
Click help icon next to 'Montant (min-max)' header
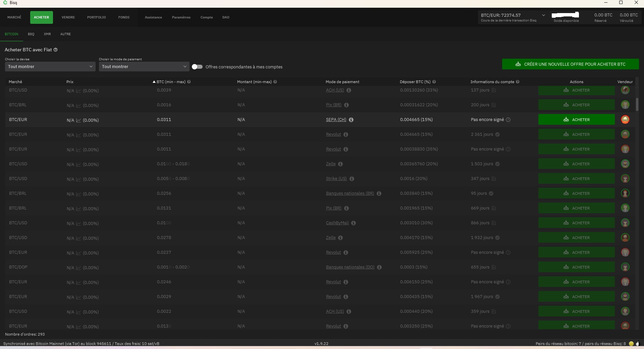click(x=275, y=82)
